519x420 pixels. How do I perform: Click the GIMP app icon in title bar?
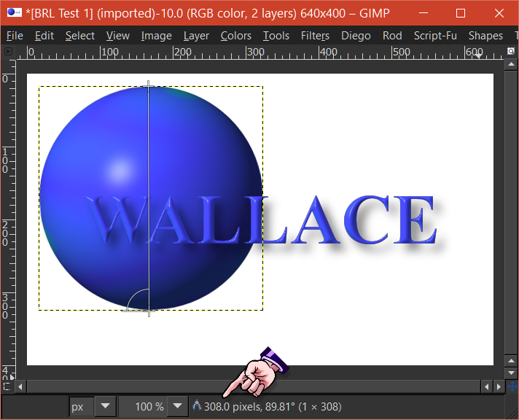coord(15,12)
